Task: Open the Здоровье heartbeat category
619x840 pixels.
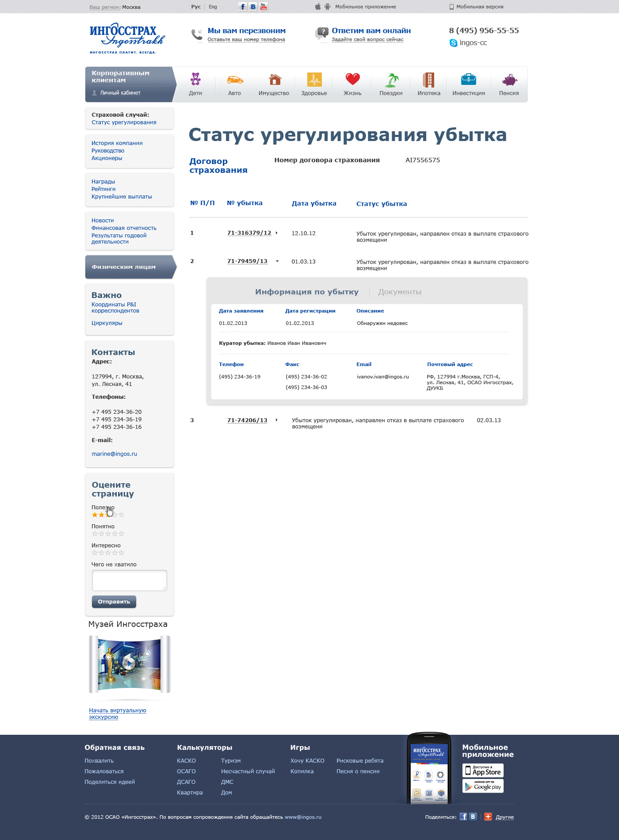Action: pyautogui.click(x=314, y=84)
